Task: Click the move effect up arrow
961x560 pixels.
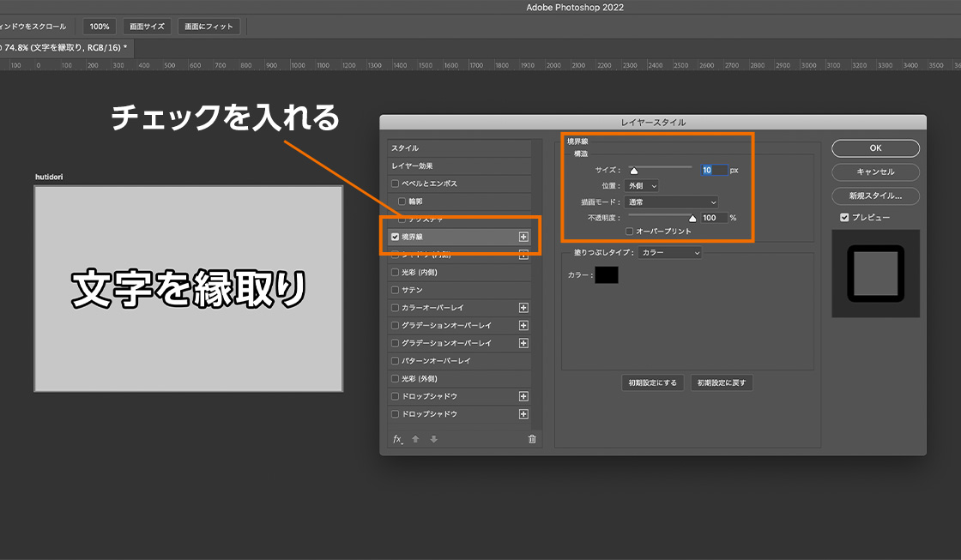Action: [416, 439]
